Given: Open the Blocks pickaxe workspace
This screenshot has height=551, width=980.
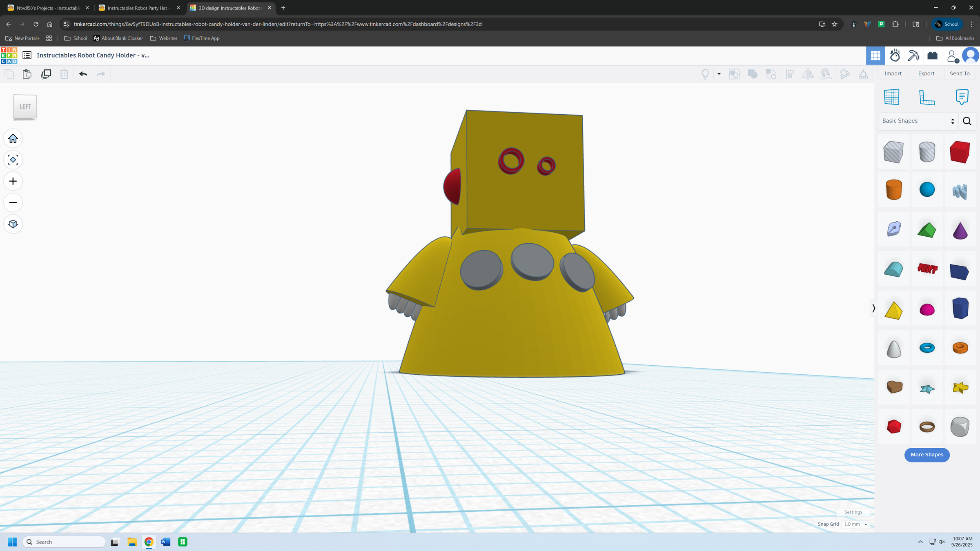Looking at the screenshot, I should [913, 56].
